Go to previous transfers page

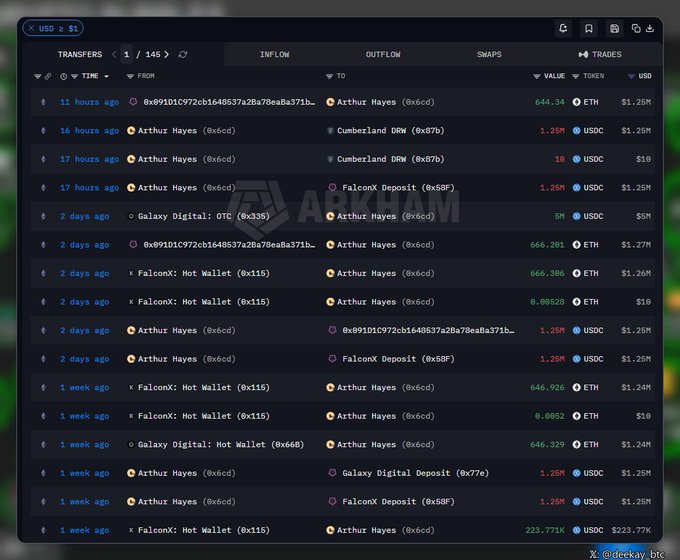click(114, 54)
